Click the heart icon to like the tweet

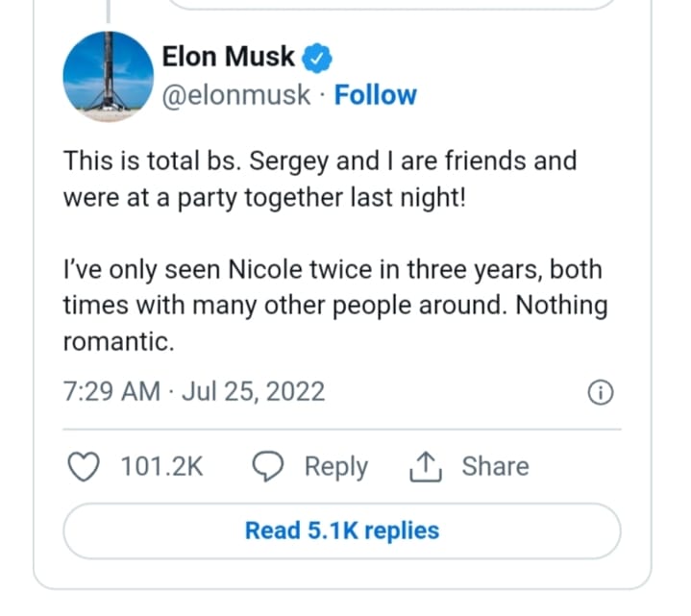pos(86,467)
